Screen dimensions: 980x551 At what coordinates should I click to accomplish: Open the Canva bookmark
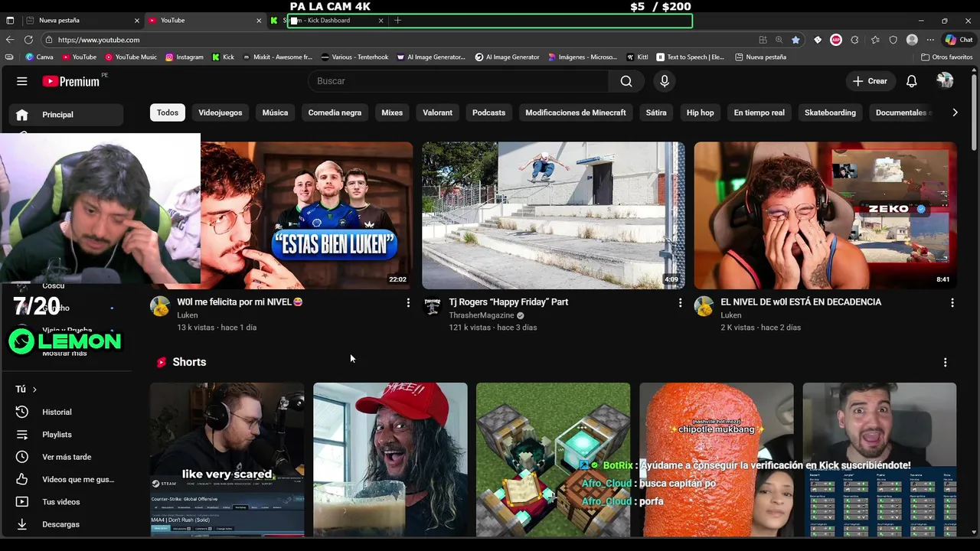(x=39, y=57)
